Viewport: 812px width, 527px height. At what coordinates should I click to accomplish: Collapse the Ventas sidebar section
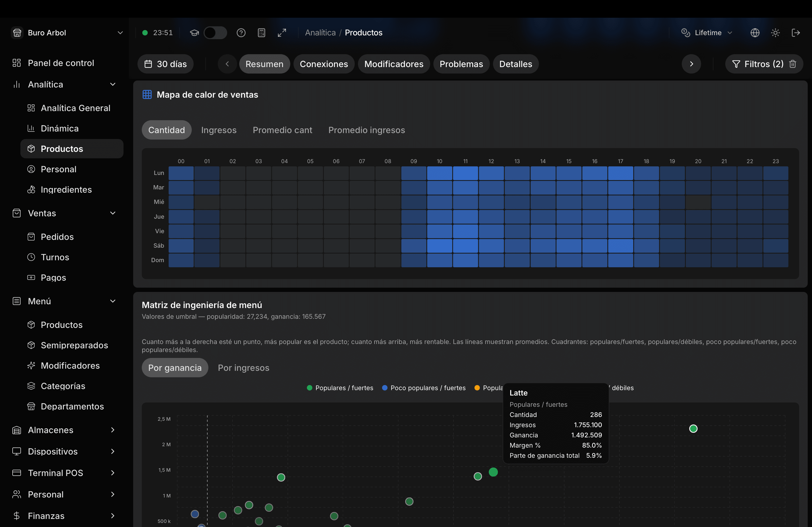(113, 213)
